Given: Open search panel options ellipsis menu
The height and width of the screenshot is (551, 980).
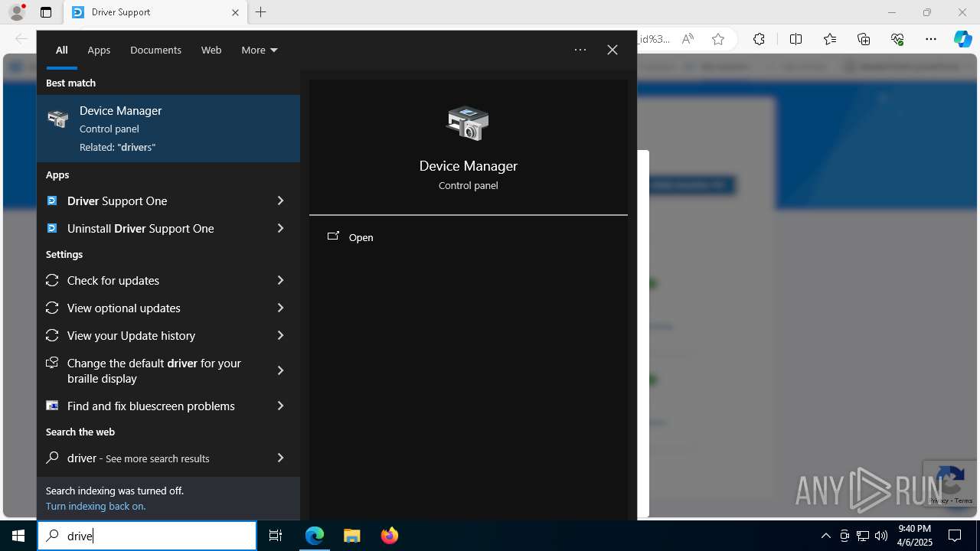Looking at the screenshot, I should [580, 50].
